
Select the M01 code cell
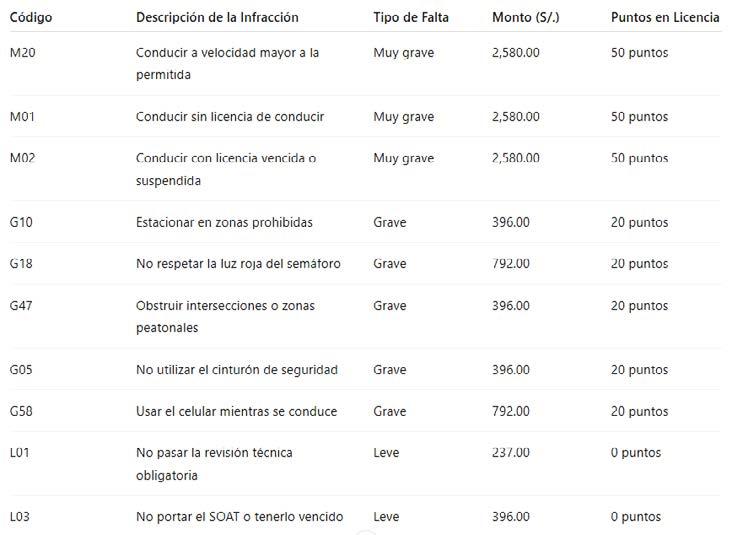click(x=22, y=117)
